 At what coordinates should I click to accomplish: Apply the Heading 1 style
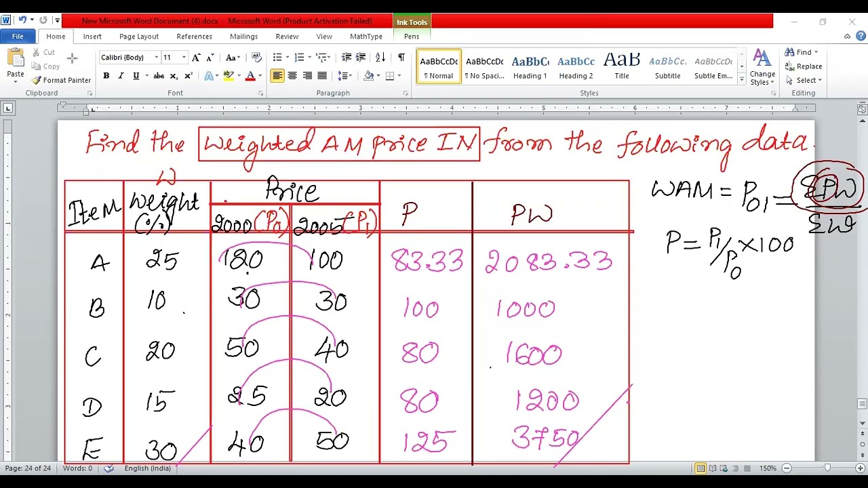tap(530, 66)
